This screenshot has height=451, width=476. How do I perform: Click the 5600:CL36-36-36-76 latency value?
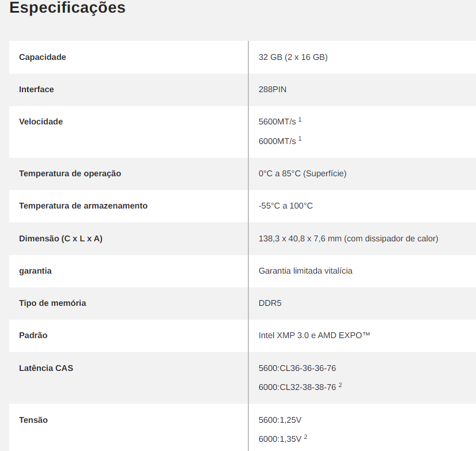coord(297,368)
